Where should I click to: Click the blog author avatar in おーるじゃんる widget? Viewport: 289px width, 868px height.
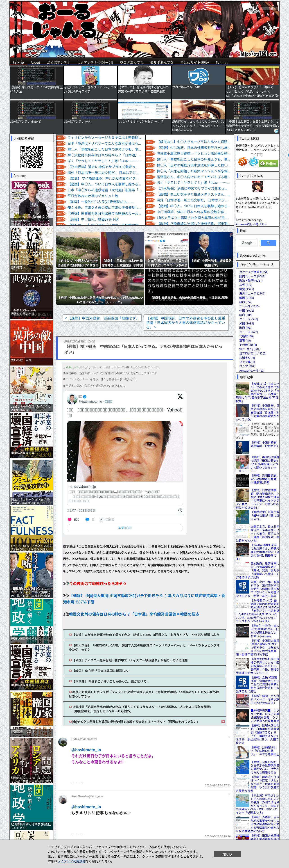[258, 186]
